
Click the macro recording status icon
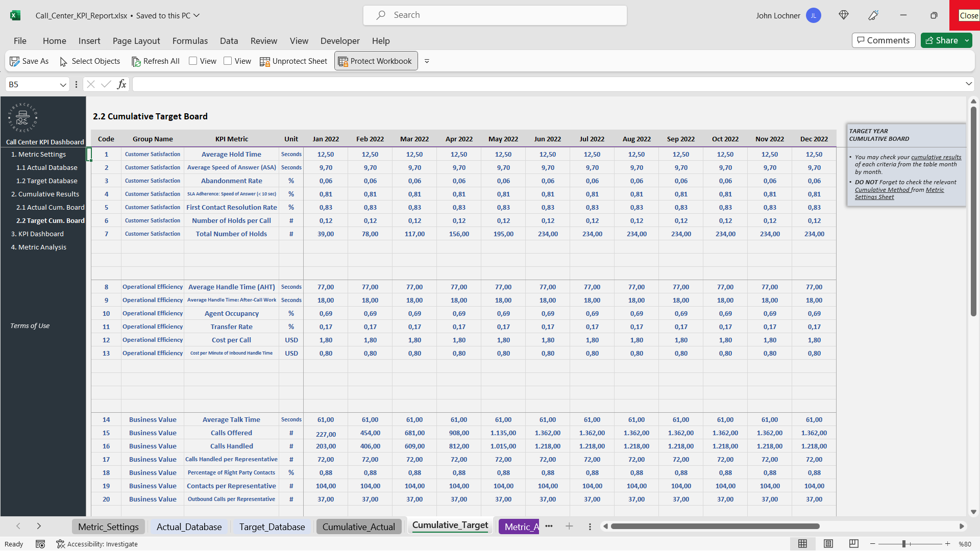coord(40,544)
